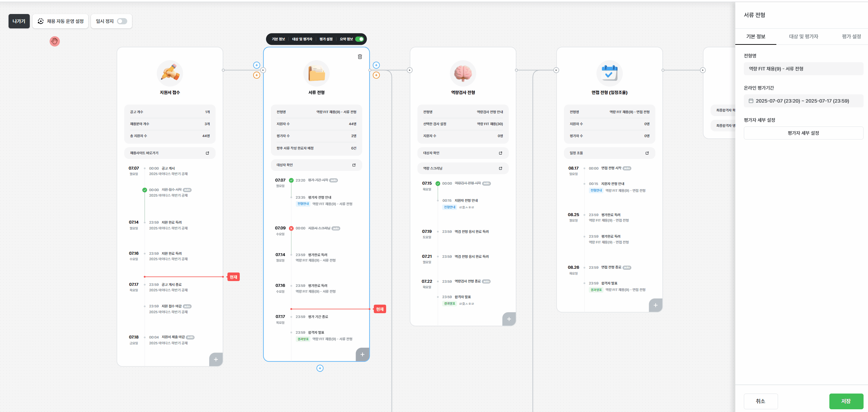Click plus button at bottom of 면접 전형 card
The width and height of the screenshot is (868, 412).
click(x=655, y=305)
